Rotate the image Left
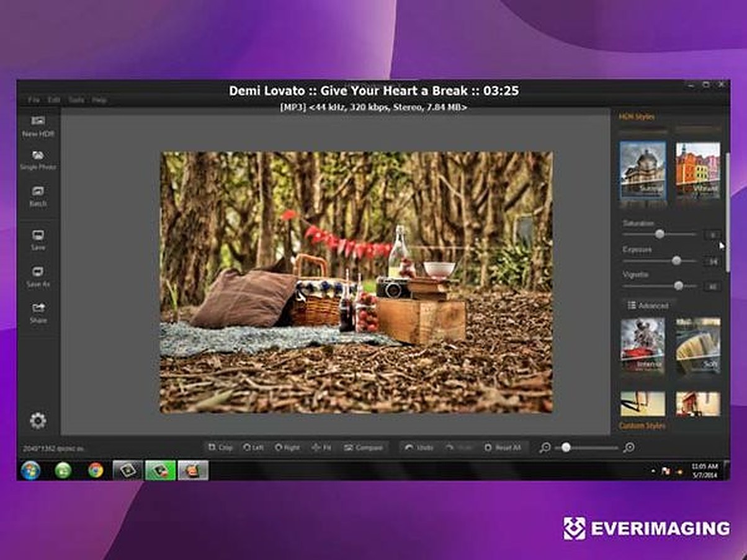Screen dimensions: 747x560 (x=253, y=447)
